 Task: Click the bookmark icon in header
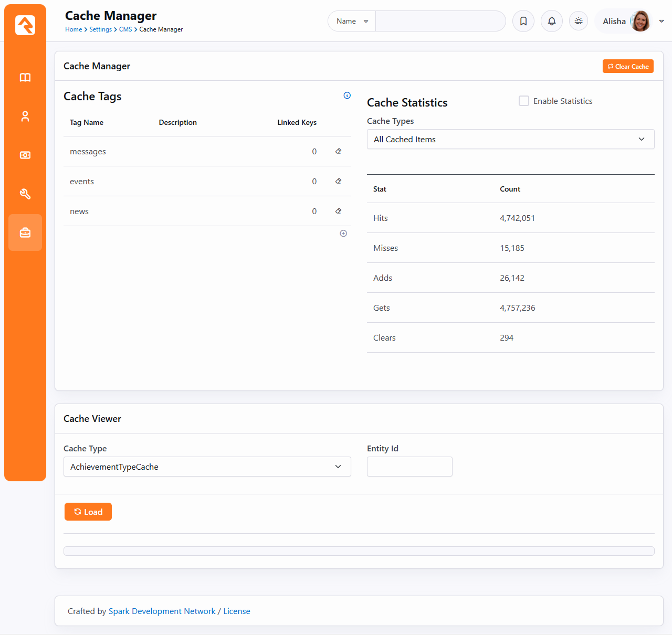coord(523,21)
